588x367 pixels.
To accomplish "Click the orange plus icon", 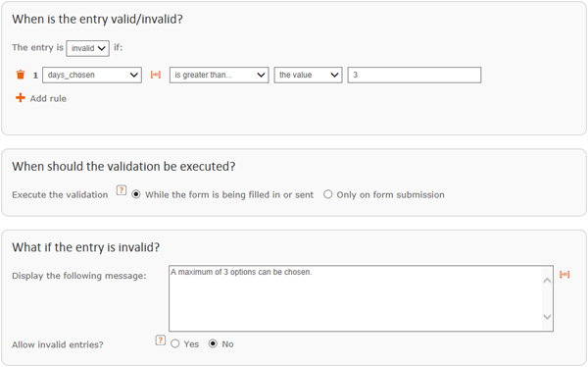I will [21, 98].
